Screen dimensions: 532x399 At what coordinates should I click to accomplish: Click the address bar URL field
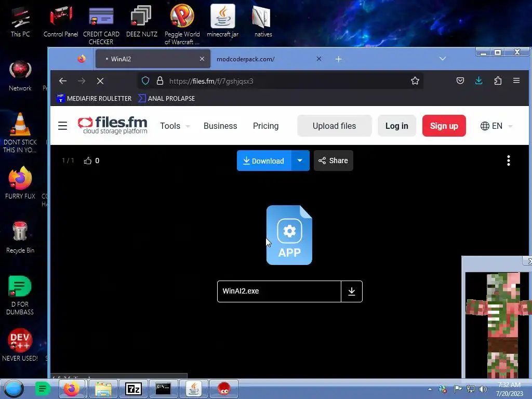[x=280, y=81]
